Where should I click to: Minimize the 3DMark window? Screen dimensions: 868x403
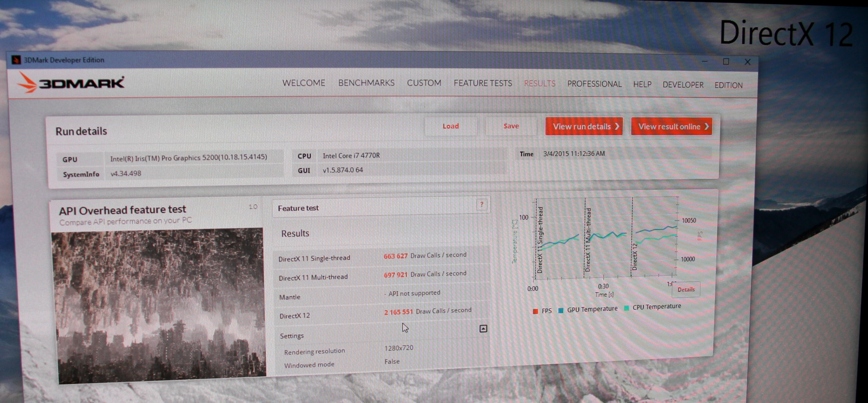click(x=704, y=61)
